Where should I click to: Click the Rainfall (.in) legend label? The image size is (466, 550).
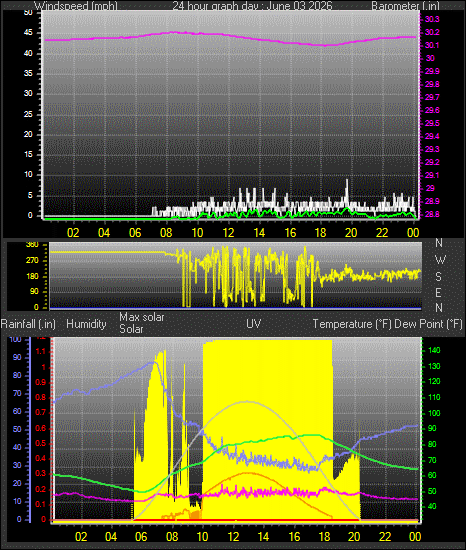click(28, 324)
